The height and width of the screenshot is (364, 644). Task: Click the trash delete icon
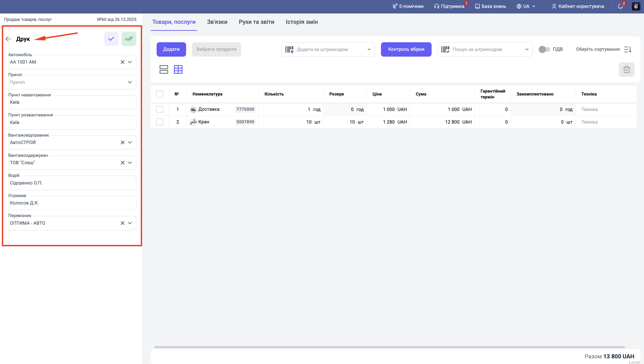point(626,69)
